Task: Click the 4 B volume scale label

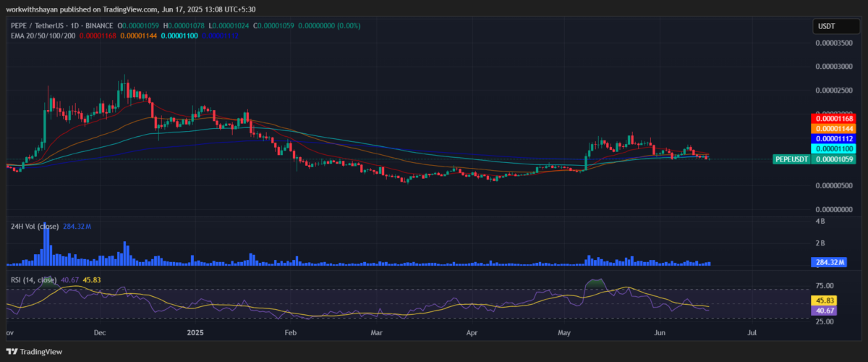Action: tap(821, 221)
